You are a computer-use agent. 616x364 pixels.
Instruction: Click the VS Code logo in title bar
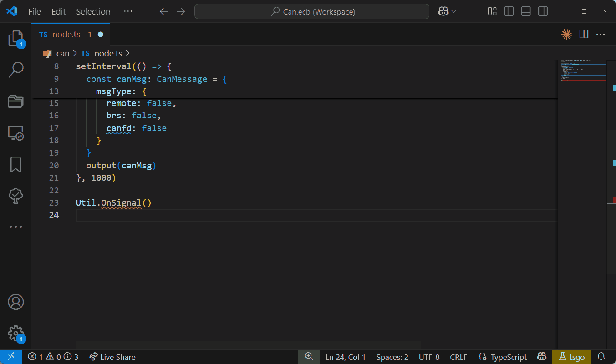[12, 11]
